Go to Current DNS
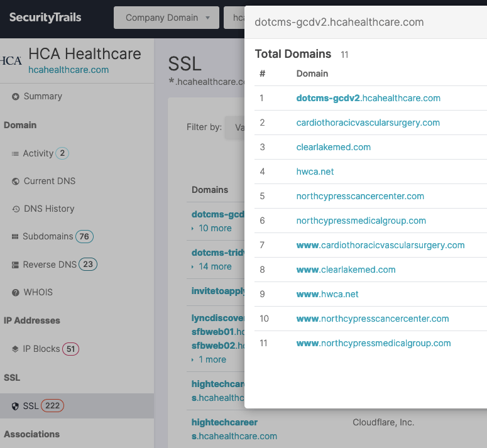 tap(50, 181)
